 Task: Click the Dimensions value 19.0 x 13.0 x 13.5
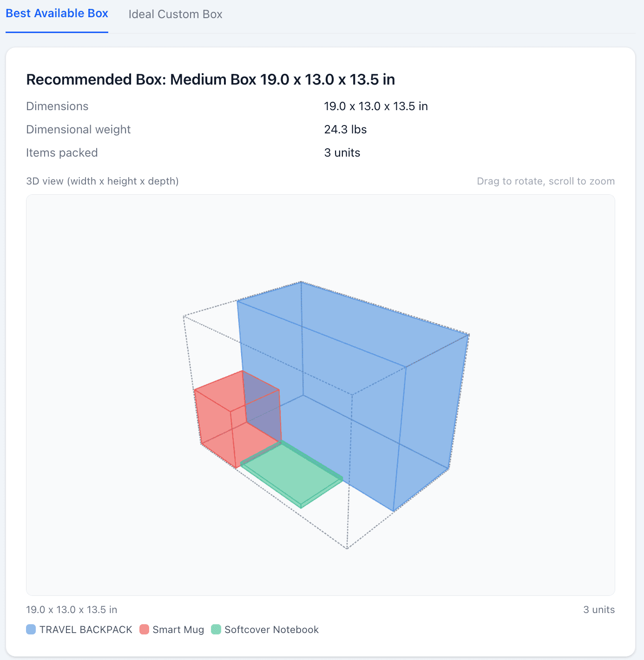376,106
